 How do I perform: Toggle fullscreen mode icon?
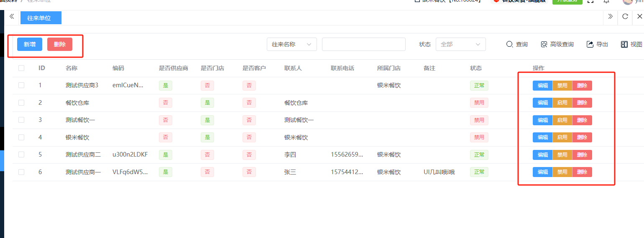pyautogui.click(x=590, y=1)
